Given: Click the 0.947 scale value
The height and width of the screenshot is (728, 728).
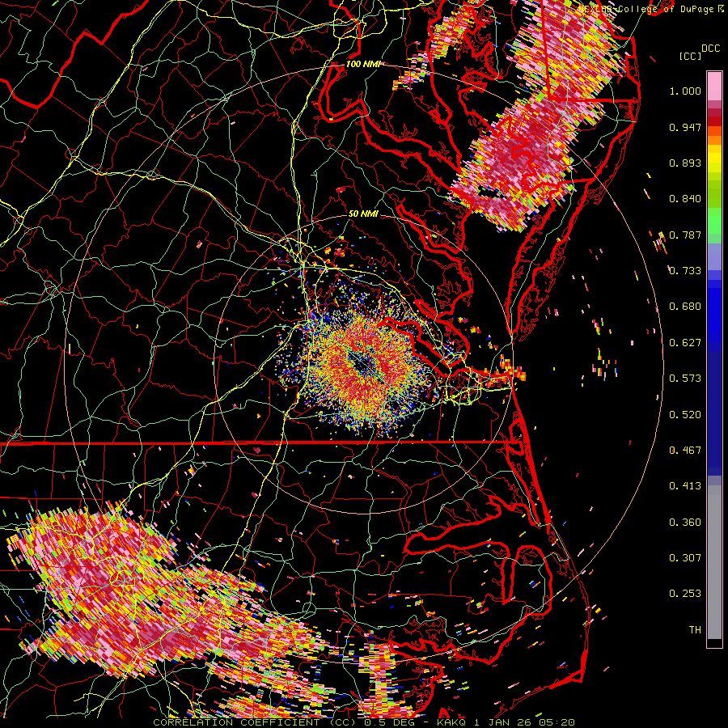Looking at the screenshot, I should pyautogui.click(x=685, y=127).
